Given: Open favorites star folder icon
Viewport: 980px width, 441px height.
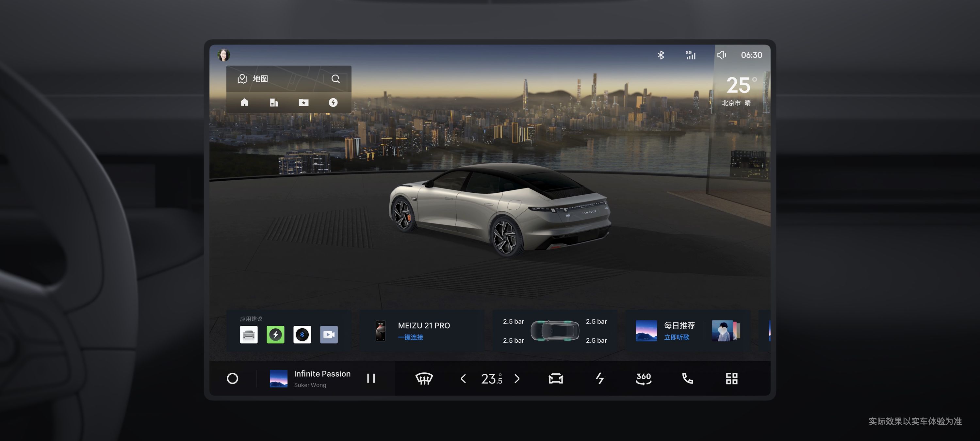Looking at the screenshot, I should click(x=303, y=102).
